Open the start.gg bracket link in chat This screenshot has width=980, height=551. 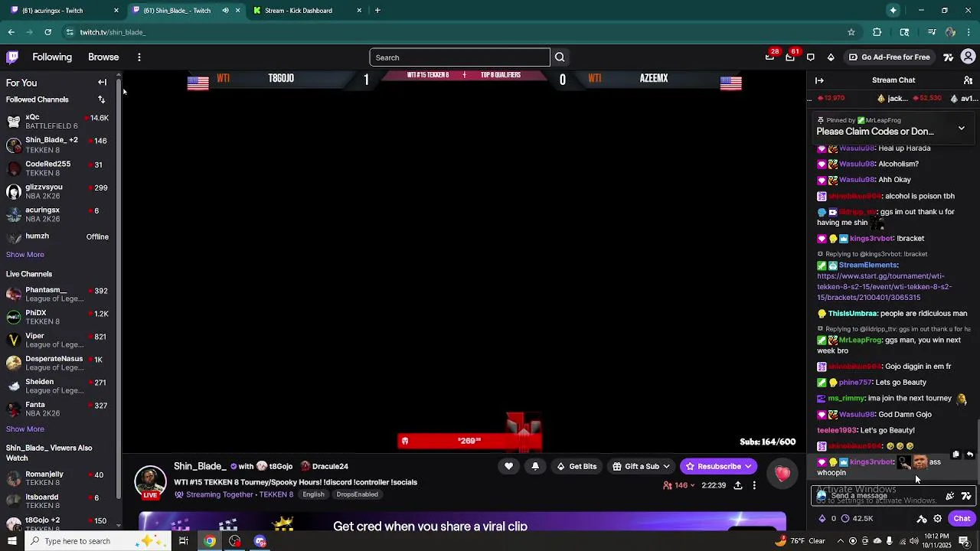[884, 287]
